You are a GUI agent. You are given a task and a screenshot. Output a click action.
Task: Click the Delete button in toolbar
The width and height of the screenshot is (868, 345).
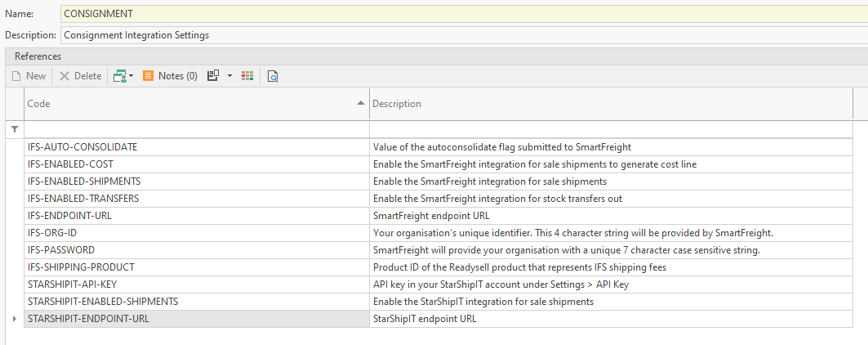pos(80,76)
